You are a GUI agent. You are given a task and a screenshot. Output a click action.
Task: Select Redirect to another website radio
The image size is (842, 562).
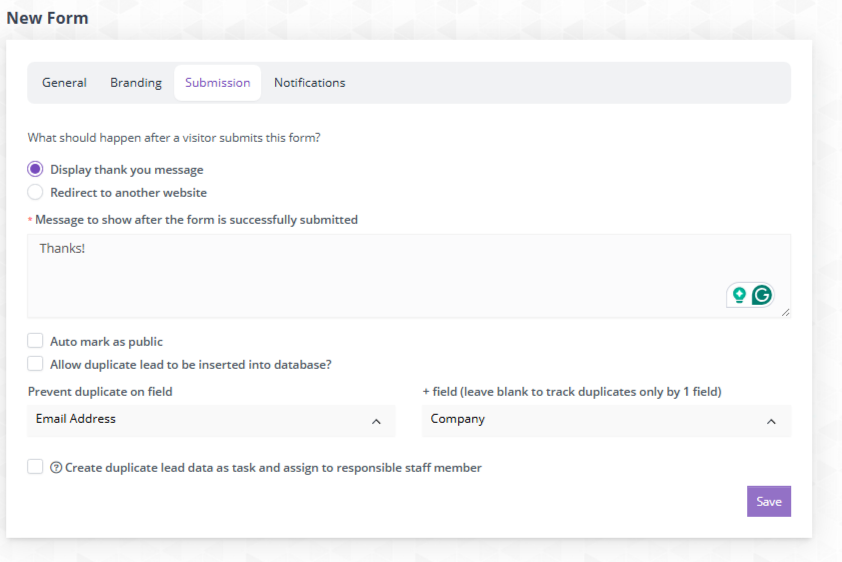pos(35,192)
